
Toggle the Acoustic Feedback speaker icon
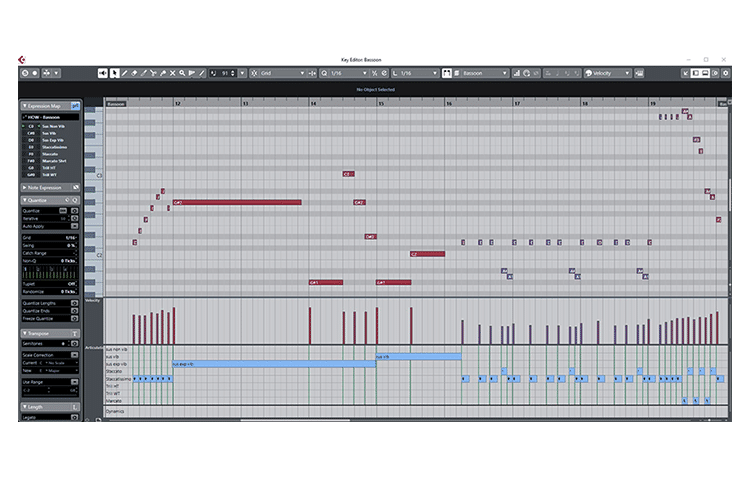102,73
